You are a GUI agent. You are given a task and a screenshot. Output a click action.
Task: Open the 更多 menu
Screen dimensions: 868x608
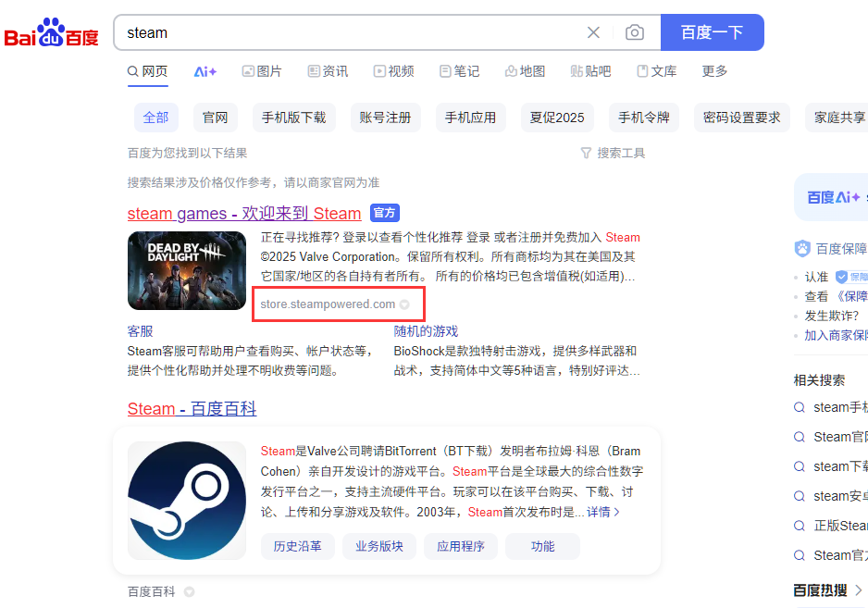[x=714, y=71]
